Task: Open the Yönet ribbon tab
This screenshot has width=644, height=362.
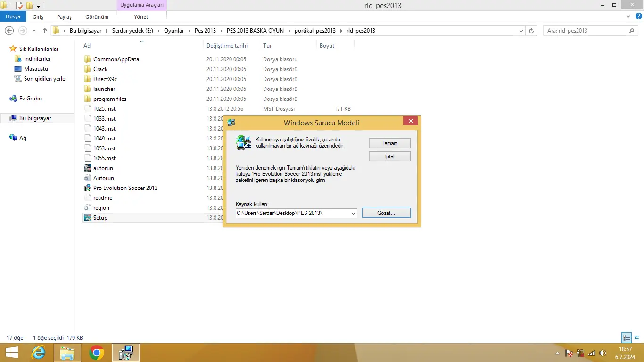Action: tap(141, 17)
